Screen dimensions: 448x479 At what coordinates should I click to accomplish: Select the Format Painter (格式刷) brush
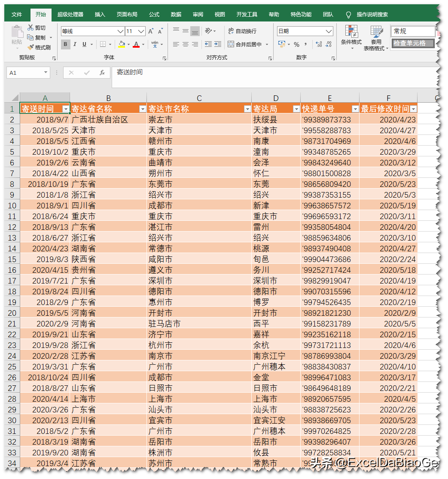(30, 47)
